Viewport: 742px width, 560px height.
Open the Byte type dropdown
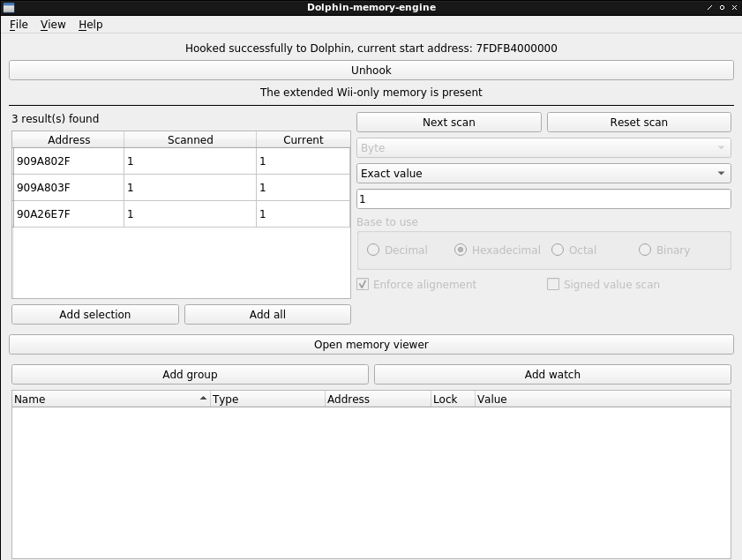tap(543, 148)
